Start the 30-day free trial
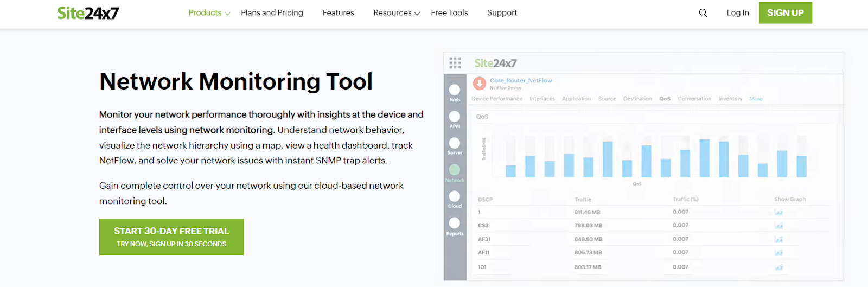The height and width of the screenshot is (287, 868). 171,237
